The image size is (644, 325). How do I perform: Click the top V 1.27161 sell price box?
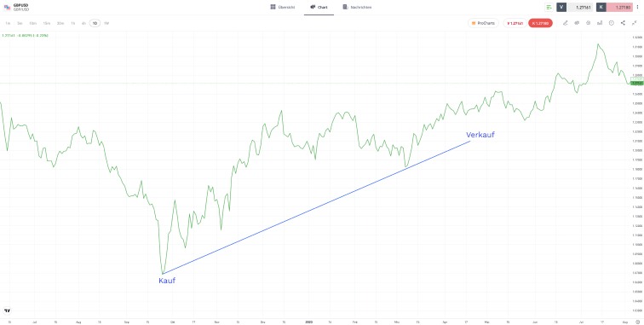[575, 7]
